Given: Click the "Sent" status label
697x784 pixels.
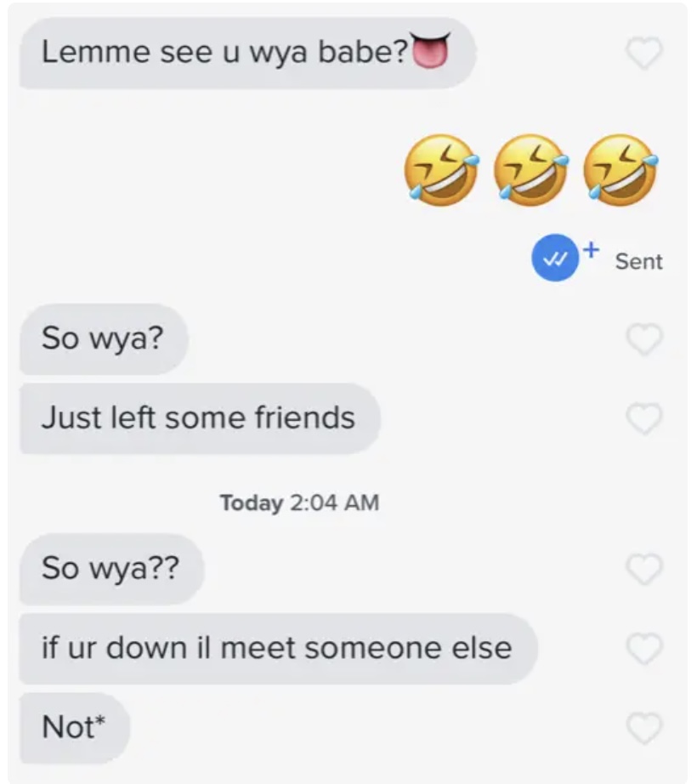Looking at the screenshot, I should point(638,262).
